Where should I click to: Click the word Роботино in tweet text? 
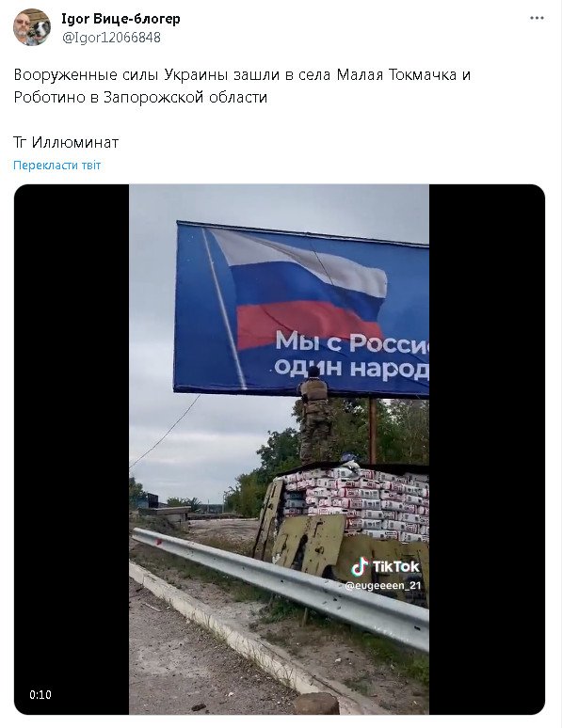point(50,97)
